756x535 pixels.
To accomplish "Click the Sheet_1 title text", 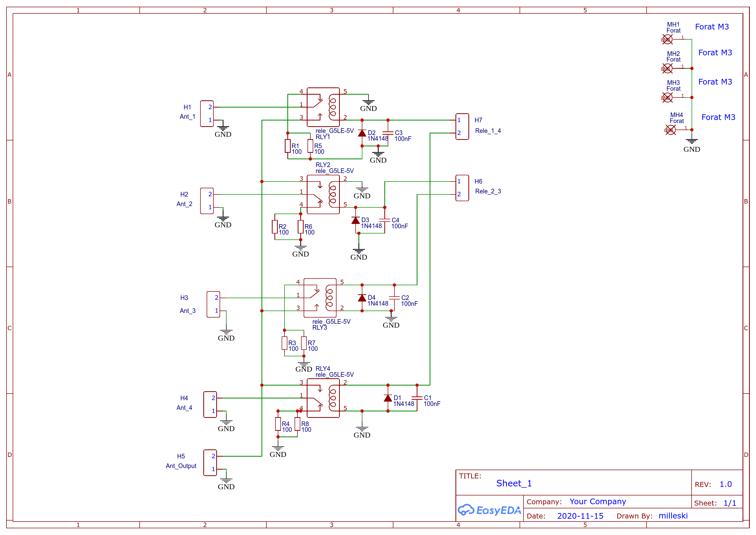I will pyautogui.click(x=514, y=483).
